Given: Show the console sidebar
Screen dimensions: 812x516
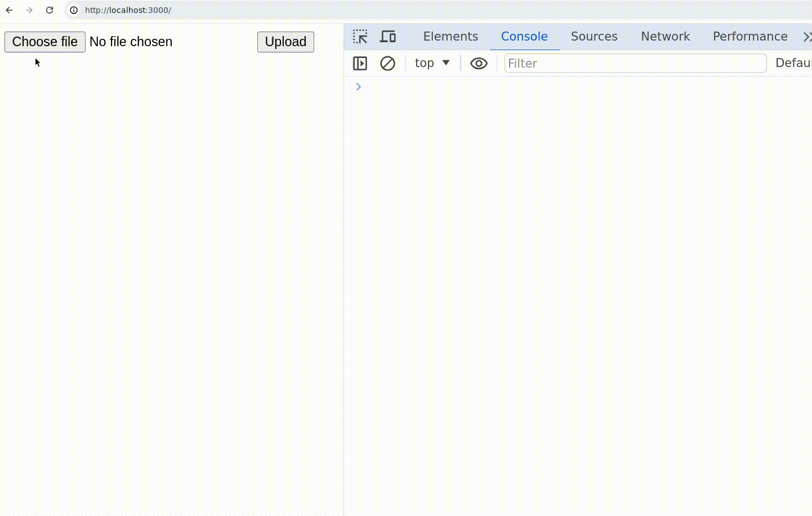Looking at the screenshot, I should point(360,63).
